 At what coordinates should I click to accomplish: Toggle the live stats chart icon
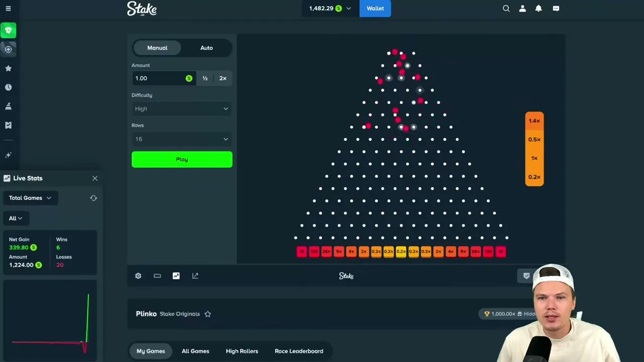point(176,276)
